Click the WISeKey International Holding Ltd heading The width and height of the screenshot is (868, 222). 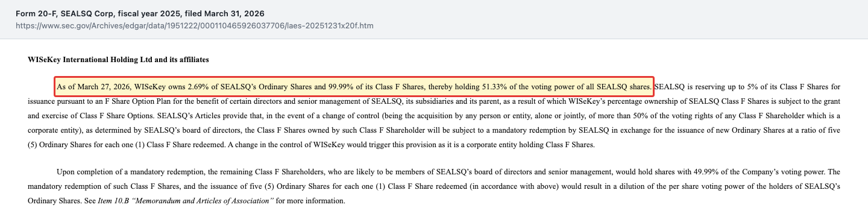(118, 60)
